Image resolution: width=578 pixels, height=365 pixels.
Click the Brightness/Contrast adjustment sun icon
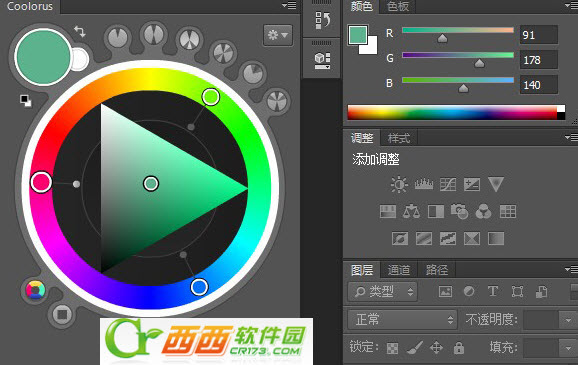[x=399, y=184]
